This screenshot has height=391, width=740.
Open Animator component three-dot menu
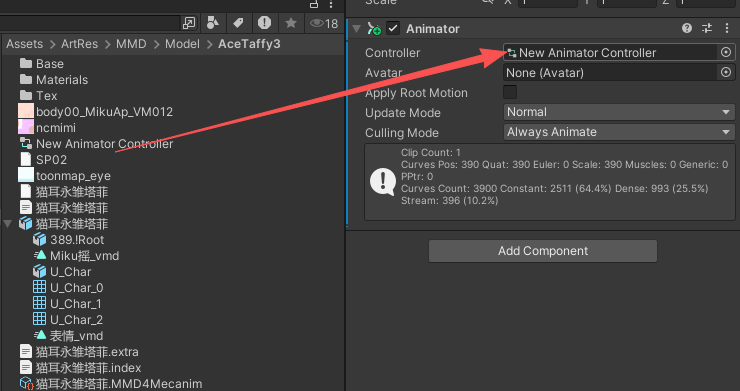coord(727,28)
